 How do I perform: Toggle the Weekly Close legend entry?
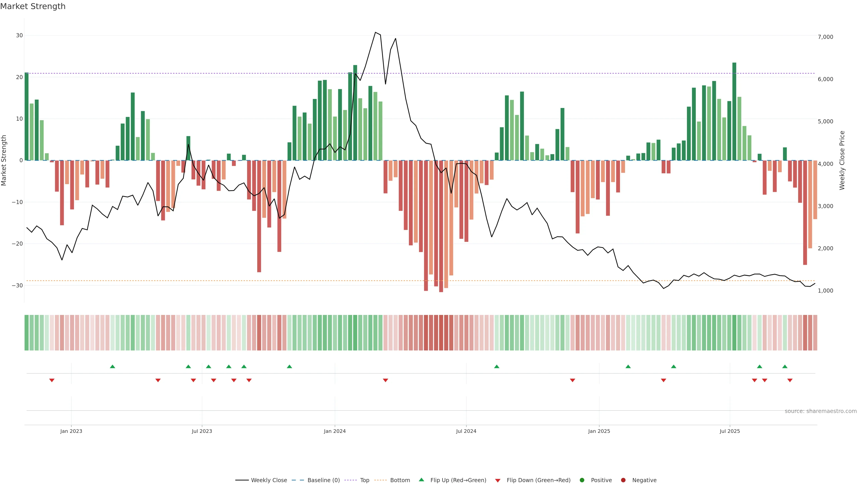(x=269, y=480)
